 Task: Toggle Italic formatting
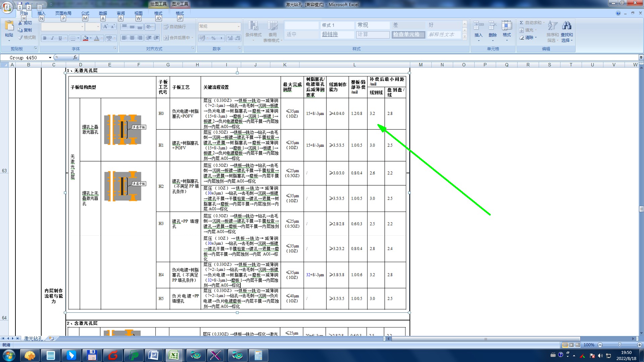52,38
